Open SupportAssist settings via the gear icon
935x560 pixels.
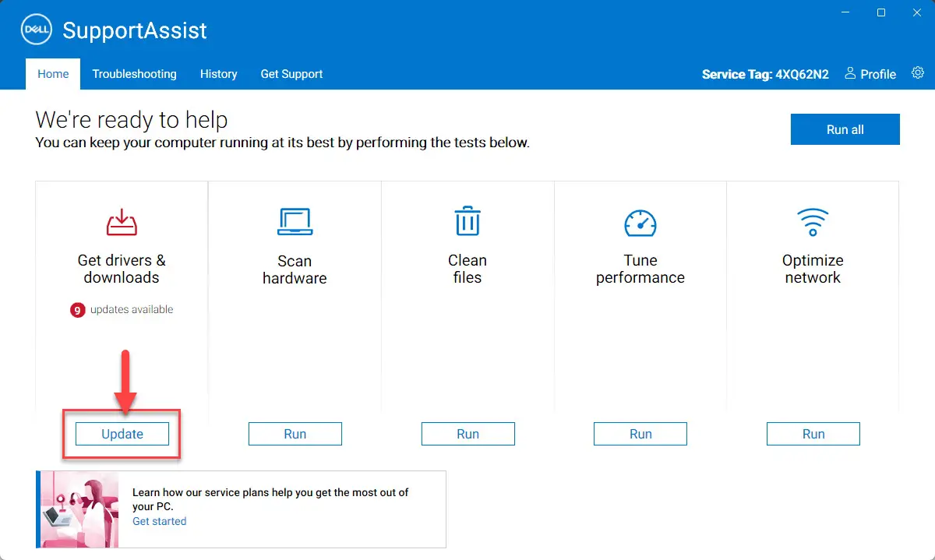pyautogui.click(x=917, y=72)
